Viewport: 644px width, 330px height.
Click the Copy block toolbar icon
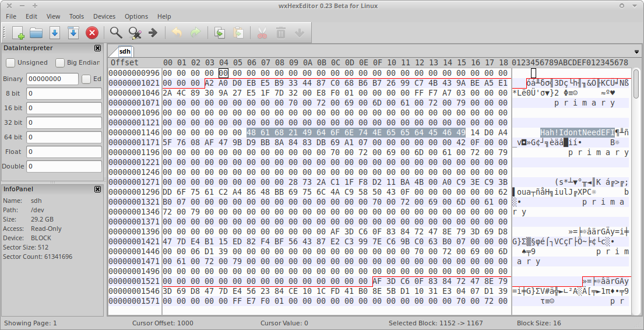coord(220,33)
